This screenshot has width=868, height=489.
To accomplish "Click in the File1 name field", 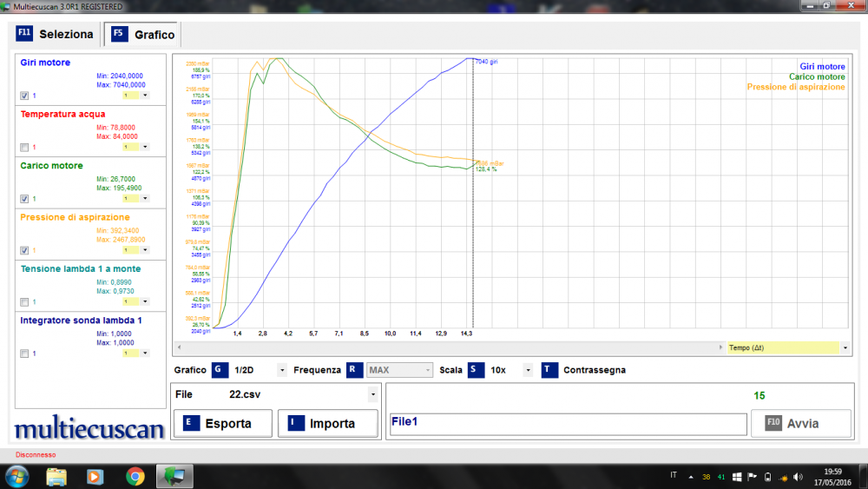I will [569, 424].
